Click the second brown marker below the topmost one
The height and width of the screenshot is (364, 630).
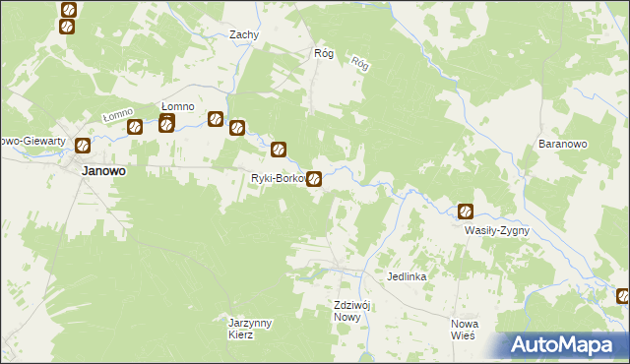point(67,27)
